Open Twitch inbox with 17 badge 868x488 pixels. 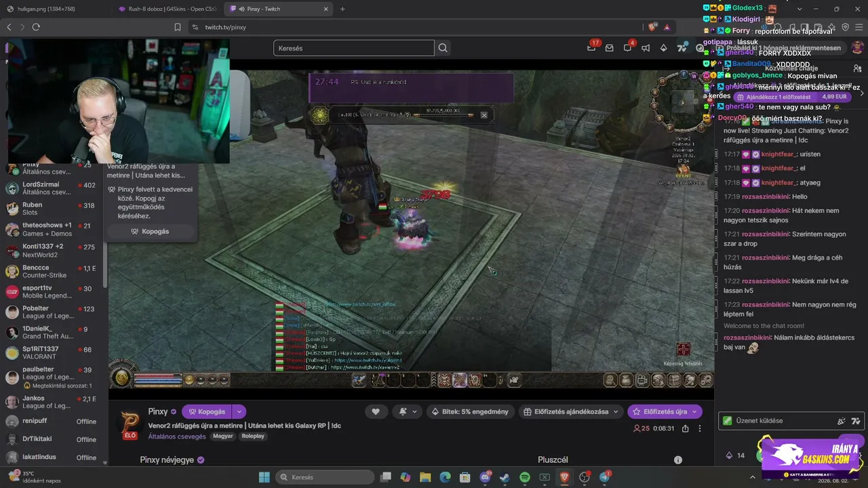(592, 47)
